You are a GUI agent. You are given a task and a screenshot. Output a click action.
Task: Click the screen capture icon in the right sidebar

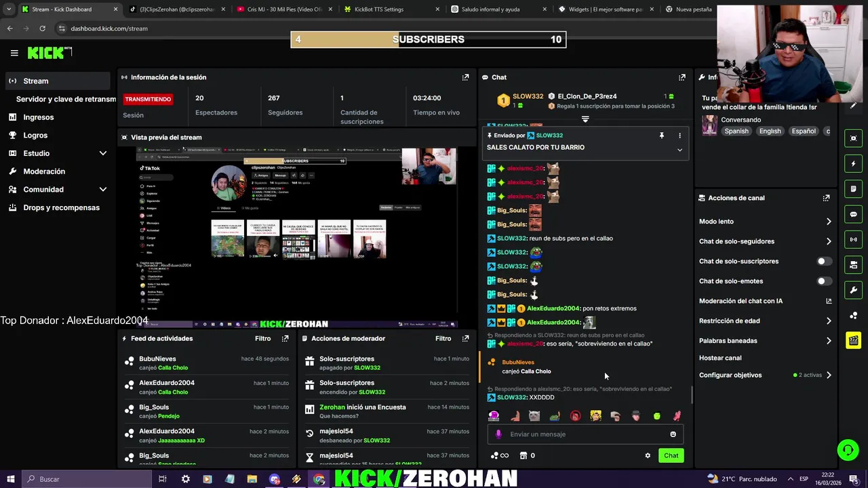point(853,138)
